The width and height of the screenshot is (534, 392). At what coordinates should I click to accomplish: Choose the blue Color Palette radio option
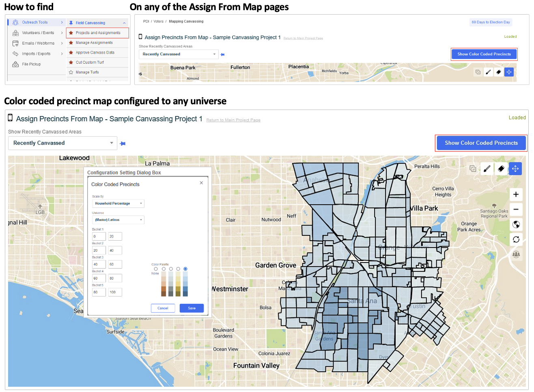(185, 269)
